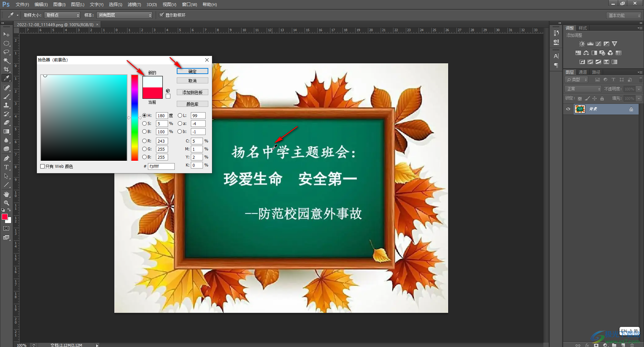Switch to the 样式 tab
This screenshot has width=644, height=347.
(583, 28)
